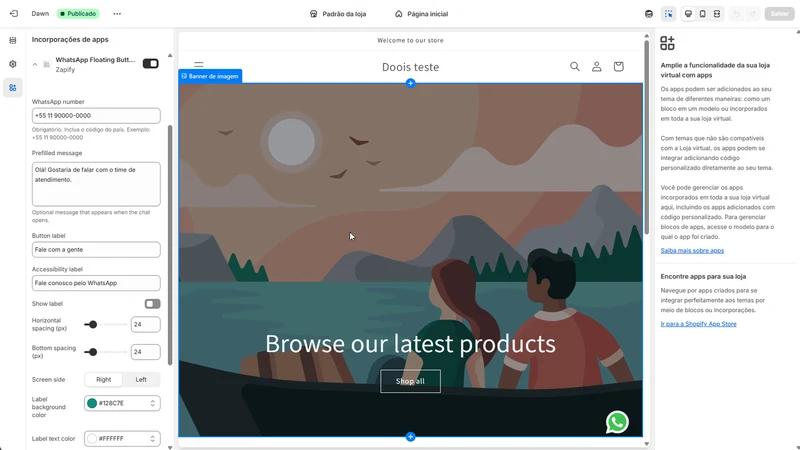The width and height of the screenshot is (800, 450).
Task: Enable the Show label toggle
Action: coord(153,304)
